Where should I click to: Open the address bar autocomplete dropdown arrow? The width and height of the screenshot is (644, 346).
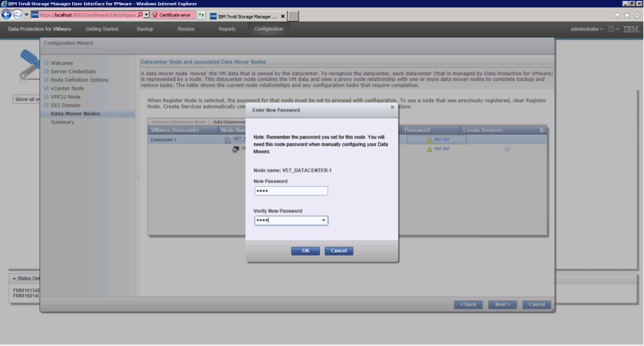[x=146, y=15]
